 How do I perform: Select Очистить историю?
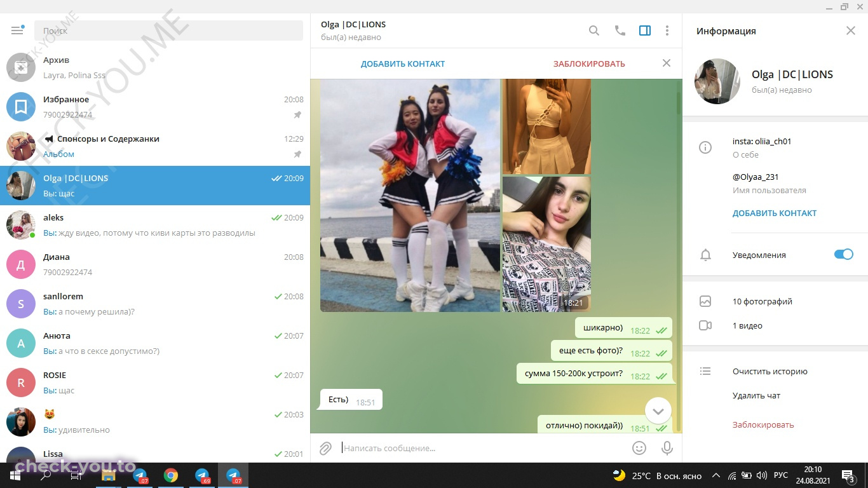tap(770, 371)
